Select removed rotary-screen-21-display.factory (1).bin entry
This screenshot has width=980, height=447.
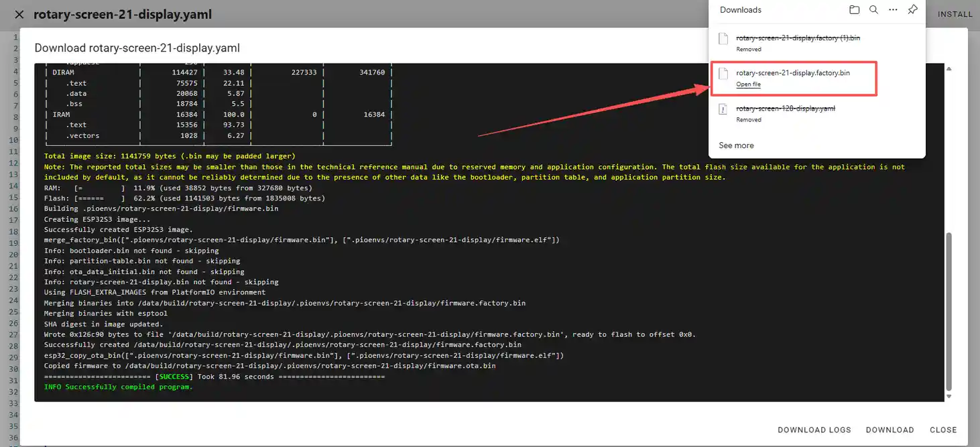pyautogui.click(x=798, y=38)
